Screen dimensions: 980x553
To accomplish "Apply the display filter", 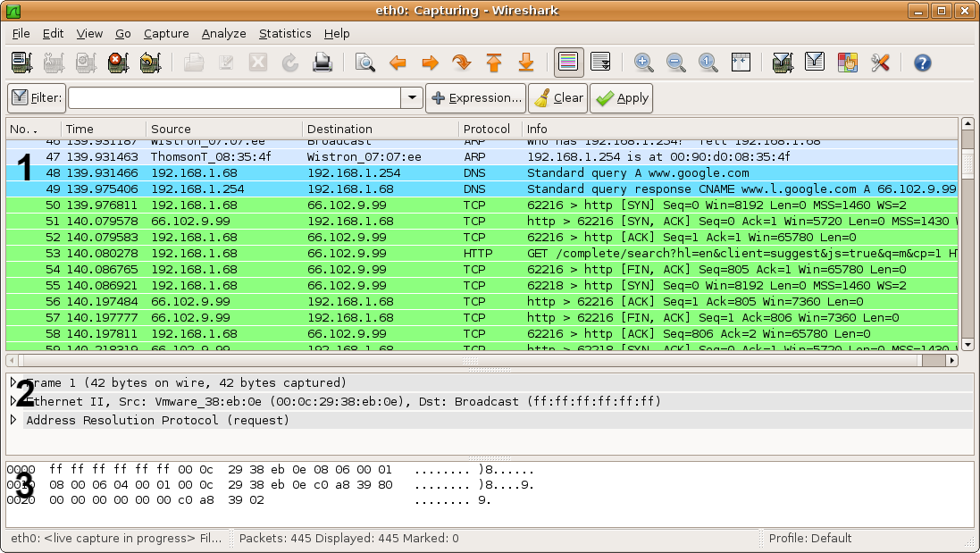I will (621, 98).
